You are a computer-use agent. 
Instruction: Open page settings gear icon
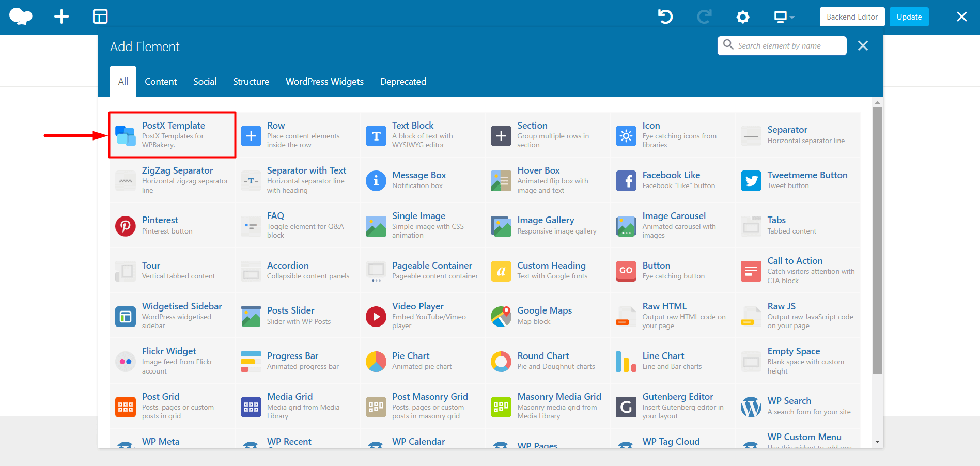click(743, 17)
